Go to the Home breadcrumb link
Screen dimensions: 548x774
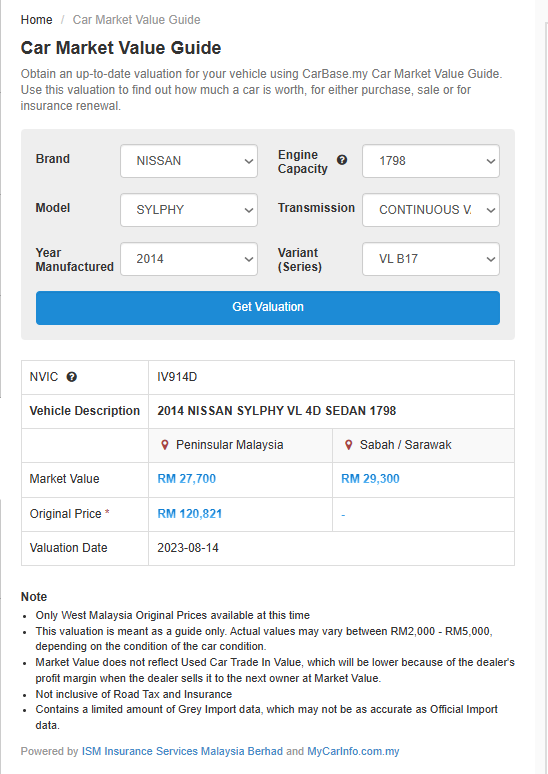tap(37, 20)
